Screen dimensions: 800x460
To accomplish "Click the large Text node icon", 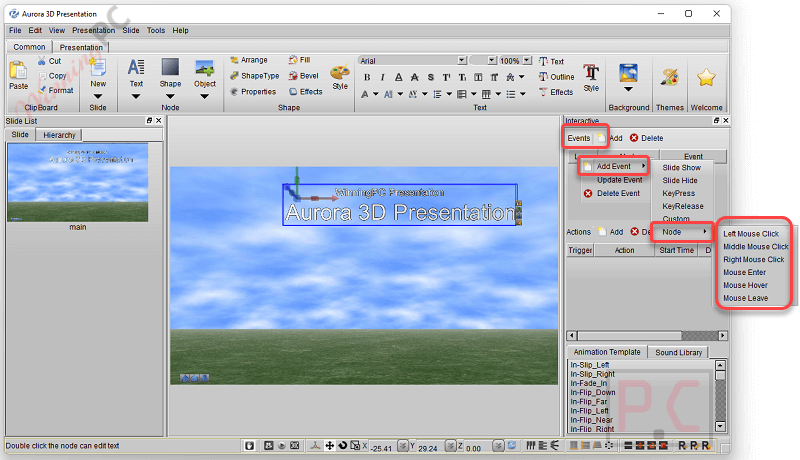I will 136,67.
